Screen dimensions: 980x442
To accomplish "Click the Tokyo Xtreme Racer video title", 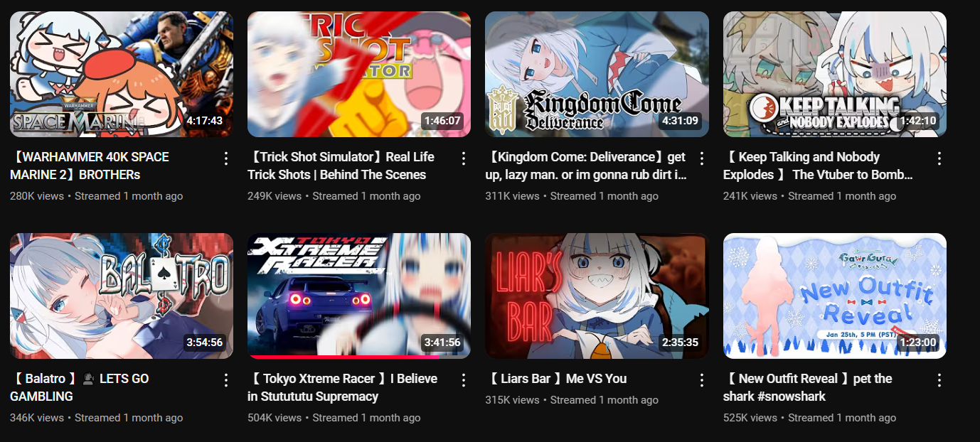I will point(343,387).
